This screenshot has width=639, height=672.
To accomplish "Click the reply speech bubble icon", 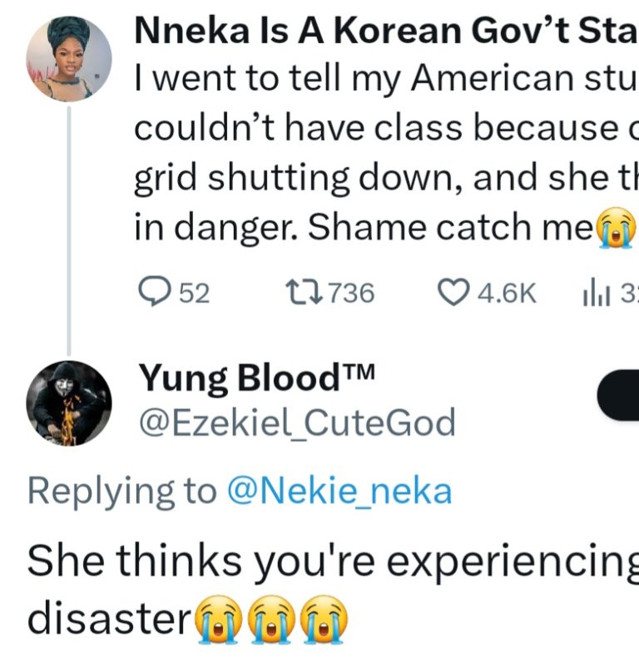I will (154, 292).
